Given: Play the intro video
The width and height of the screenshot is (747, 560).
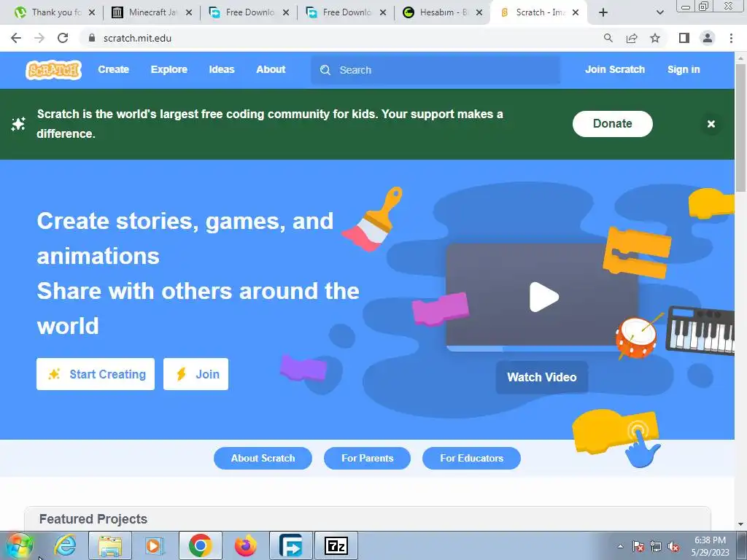Looking at the screenshot, I should click(543, 297).
